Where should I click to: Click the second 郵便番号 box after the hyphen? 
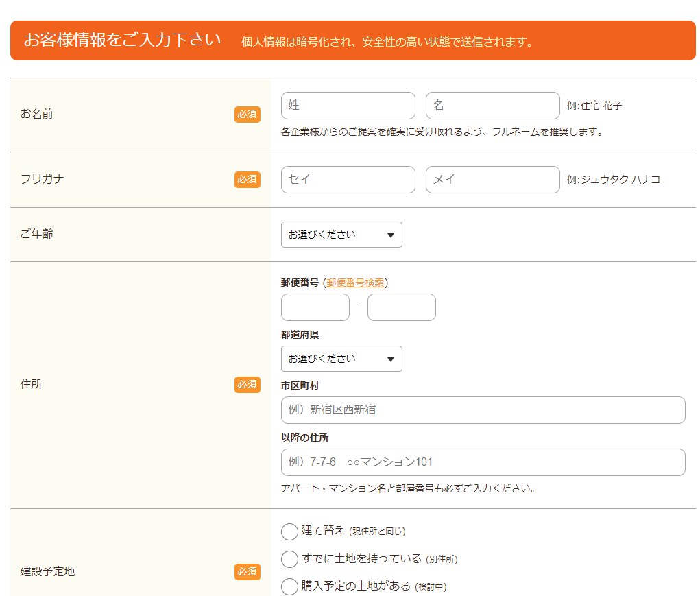coord(401,307)
